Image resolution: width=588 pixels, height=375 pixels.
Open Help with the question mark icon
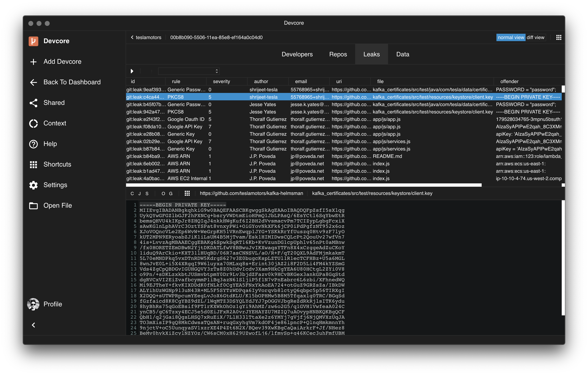tap(33, 144)
